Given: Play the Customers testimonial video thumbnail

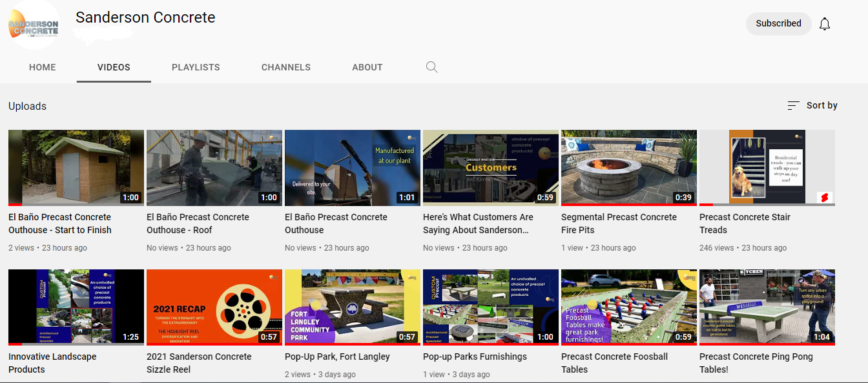Looking at the screenshot, I should (491, 168).
